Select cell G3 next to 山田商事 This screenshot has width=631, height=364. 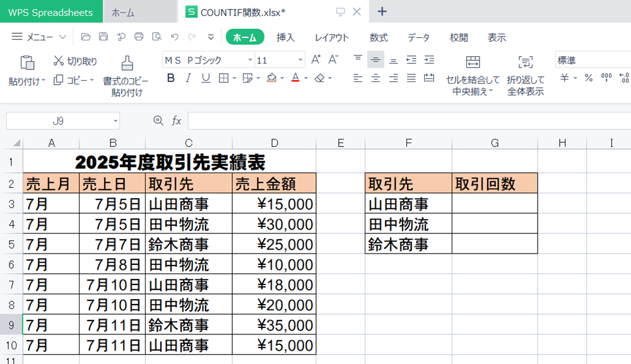tap(495, 204)
